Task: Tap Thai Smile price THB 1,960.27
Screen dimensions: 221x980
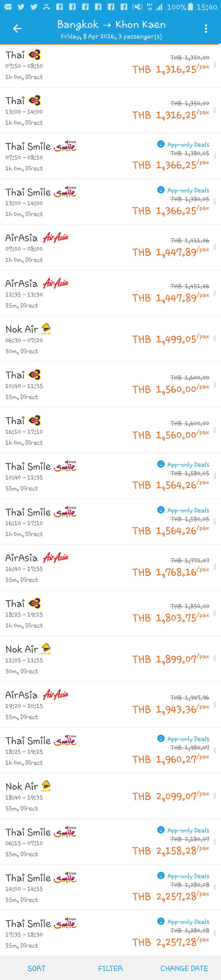Action: tap(170, 759)
